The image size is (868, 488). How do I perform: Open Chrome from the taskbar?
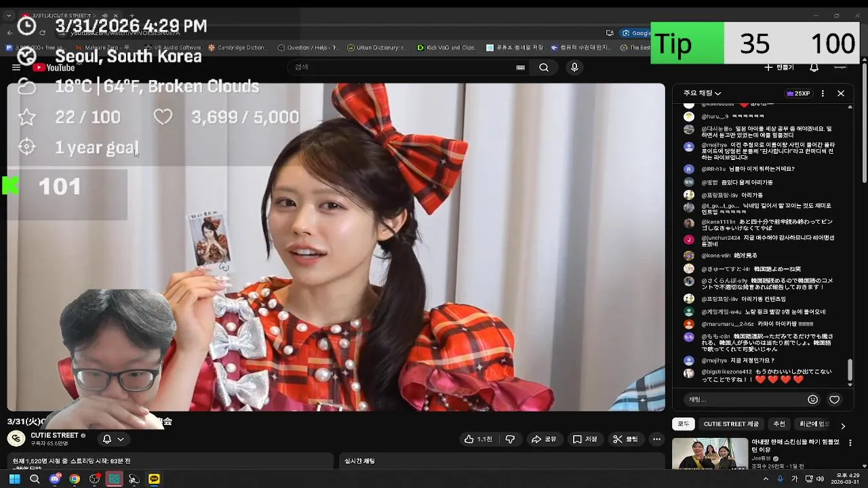75,479
